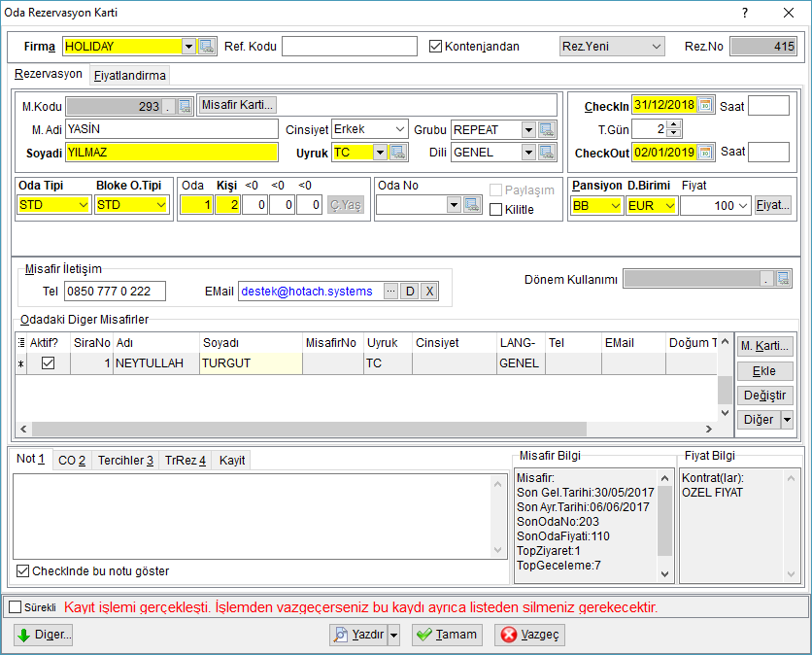The height and width of the screenshot is (655, 812).
Task: Open the D.Birimi EUR currency dropdown
Action: coord(669,206)
